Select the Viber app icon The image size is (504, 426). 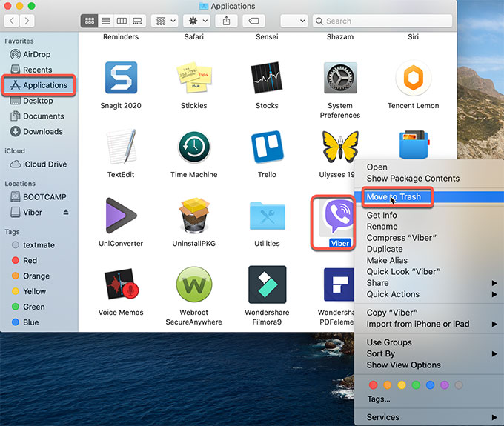click(338, 216)
